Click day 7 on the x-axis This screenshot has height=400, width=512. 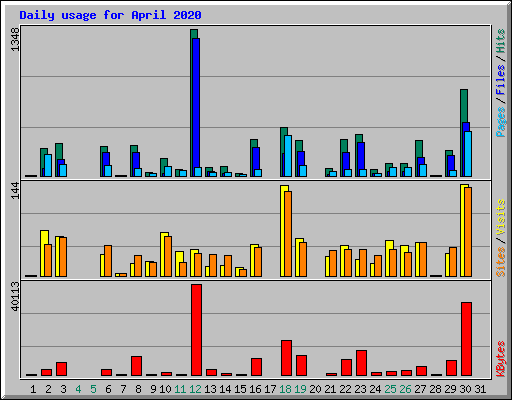pos(123,389)
